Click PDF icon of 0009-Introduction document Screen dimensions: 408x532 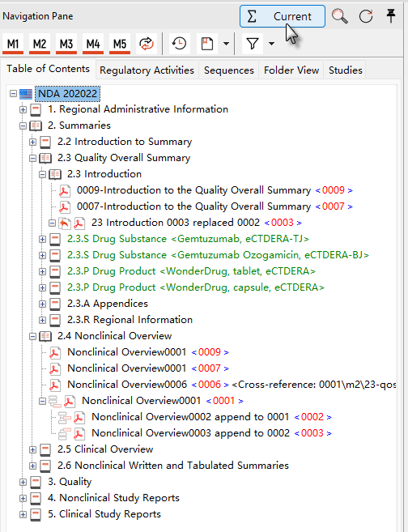coord(65,190)
